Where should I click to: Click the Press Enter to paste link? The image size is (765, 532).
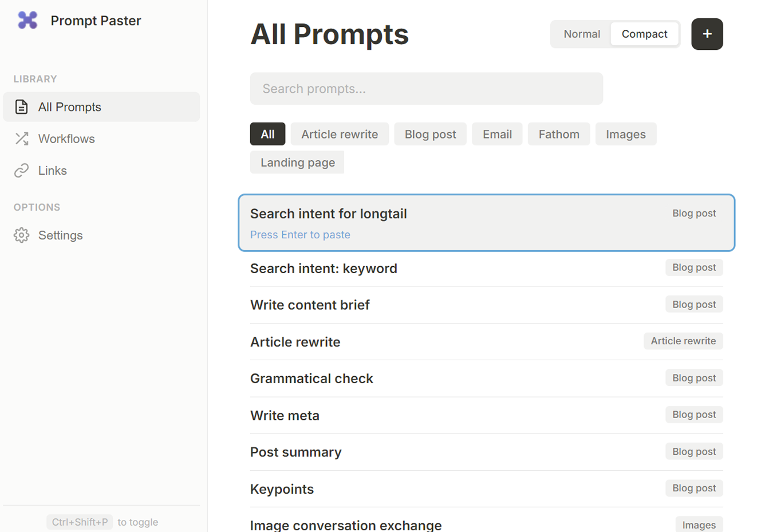[x=300, y=234]
